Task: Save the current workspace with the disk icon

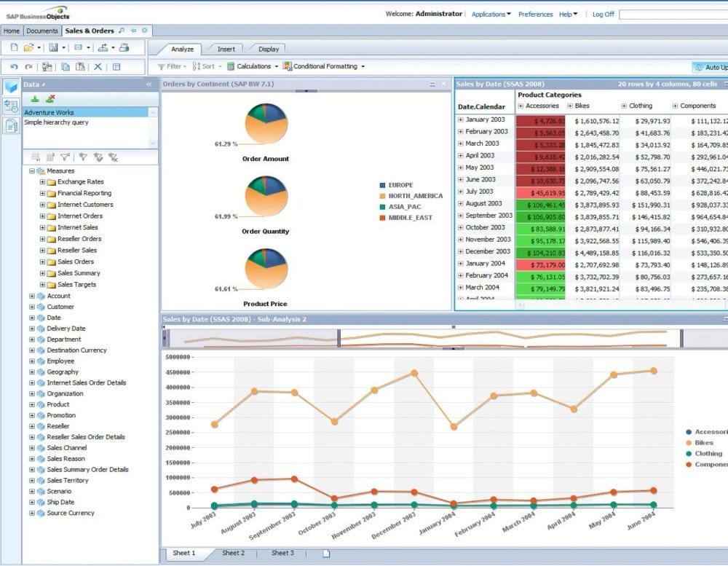Action: 54,49
